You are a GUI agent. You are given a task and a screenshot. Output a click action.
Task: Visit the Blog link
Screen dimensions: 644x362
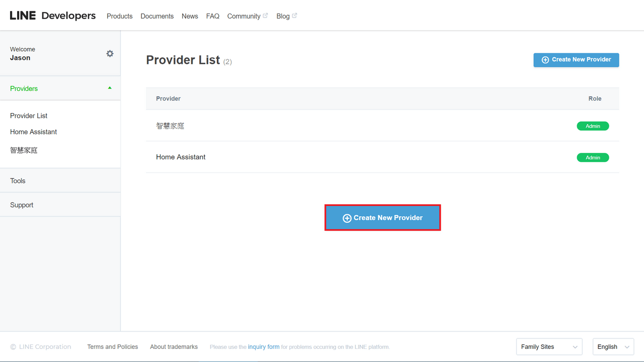283,16
